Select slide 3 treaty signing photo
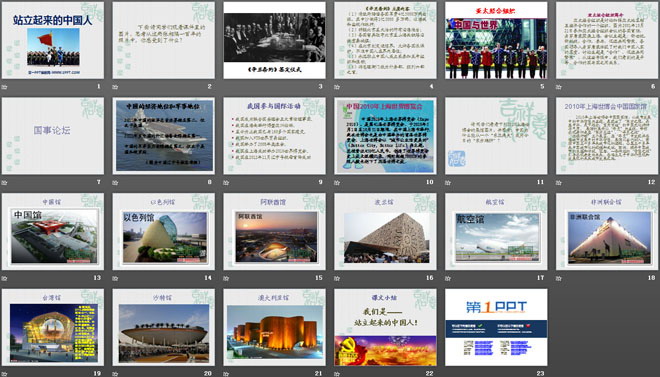Screen dimensions: 660x377 274,40
